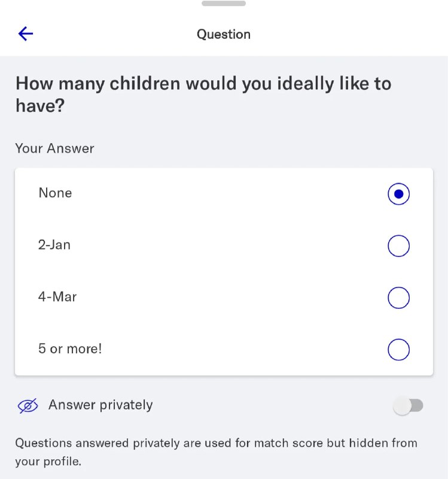Image resolution: width=448 pixels, height=479 pixels.
Task: Click the Answer privately text label
Action: pyautogui.click(x=100, y=405)
